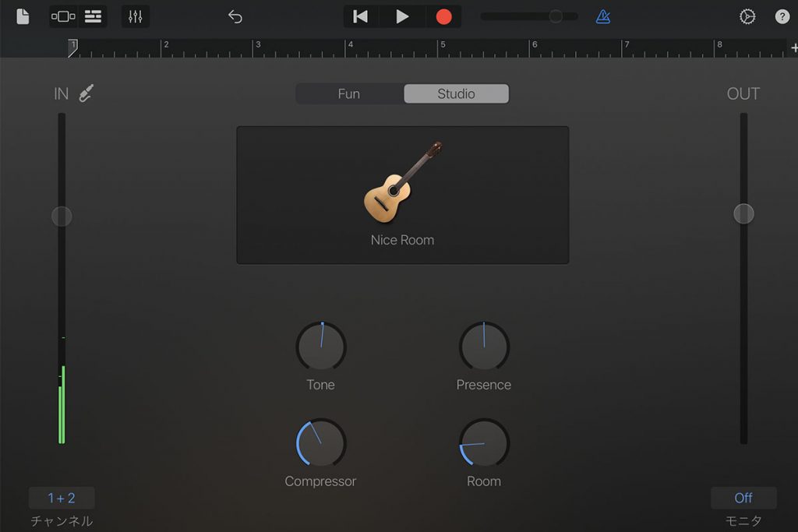
Task: Go to beginning of song
Action: click(x=360, y=17)
